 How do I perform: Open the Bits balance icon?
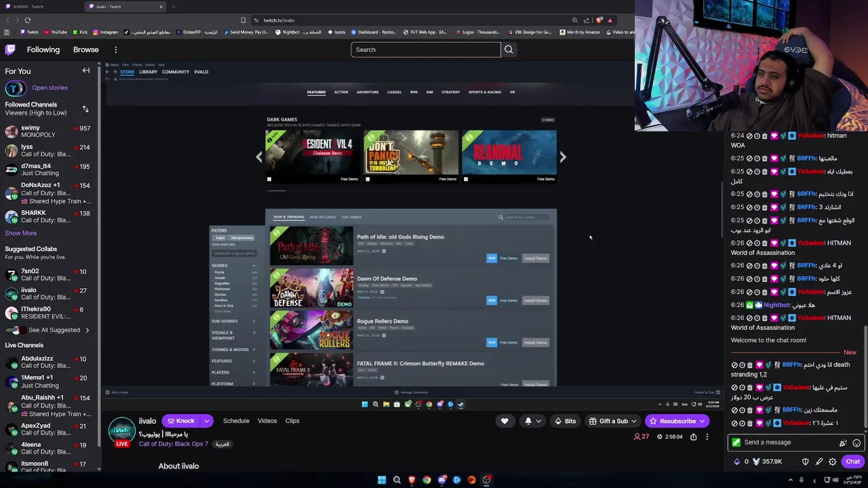point(736,462)
